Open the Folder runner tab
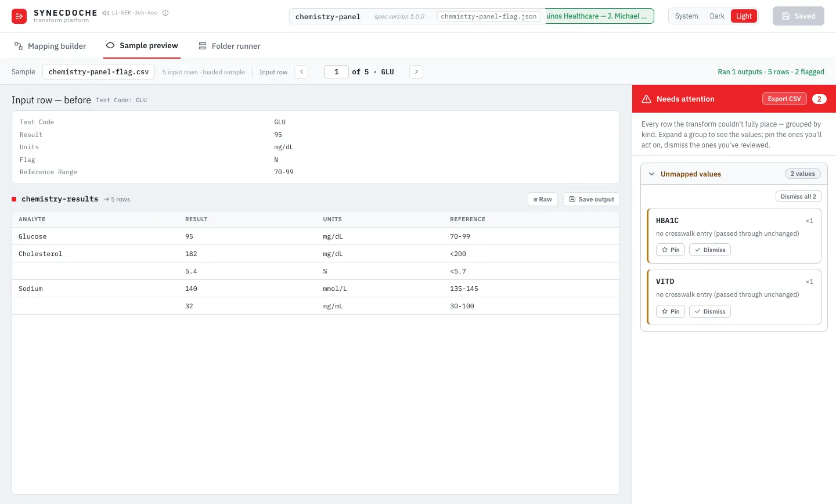 pos(229,46)
